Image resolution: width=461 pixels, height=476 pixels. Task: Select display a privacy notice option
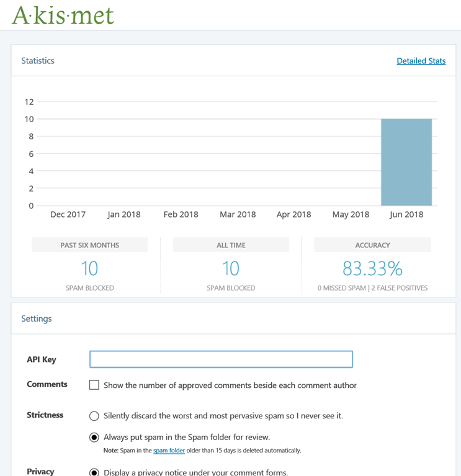click(94, 472)
